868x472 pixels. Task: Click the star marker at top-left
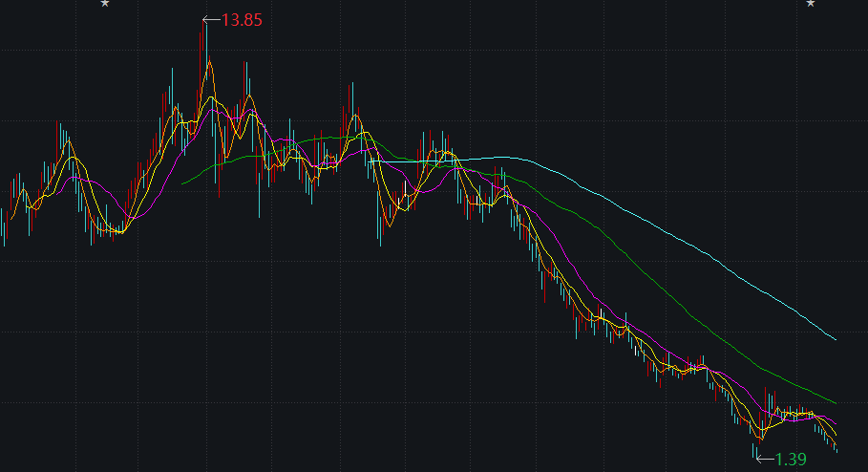[105, 4]
